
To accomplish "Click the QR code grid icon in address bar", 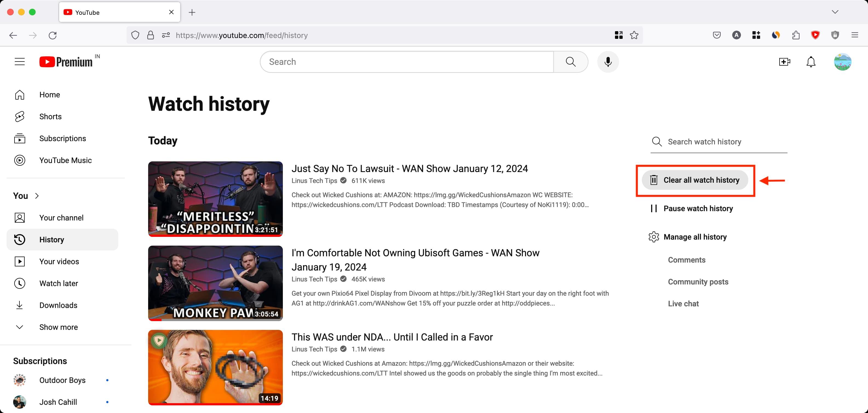I will pos(618,35).
